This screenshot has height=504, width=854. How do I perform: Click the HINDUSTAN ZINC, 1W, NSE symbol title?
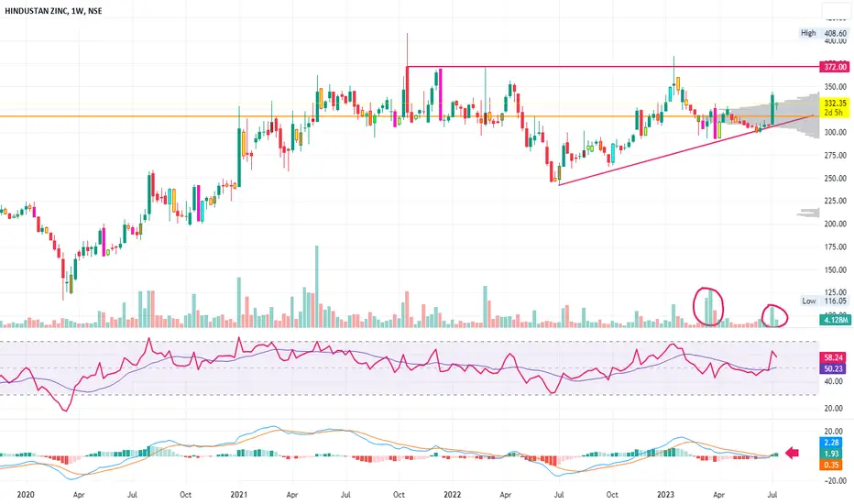click(53, 10)
